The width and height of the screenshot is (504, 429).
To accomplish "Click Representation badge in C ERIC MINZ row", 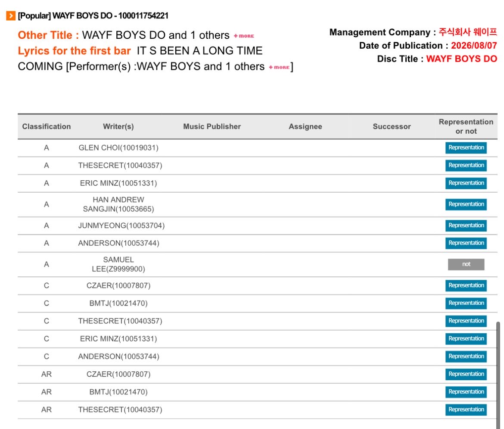I will pyautogui.click(x=466, y=338).
